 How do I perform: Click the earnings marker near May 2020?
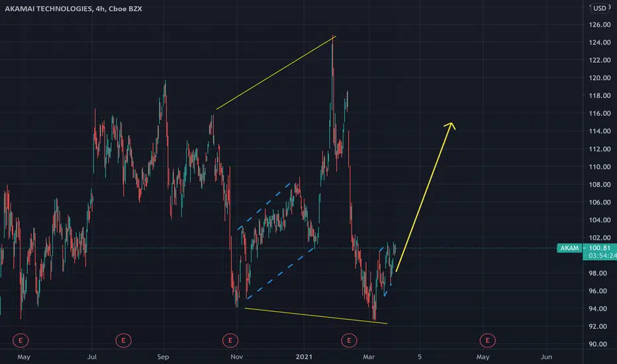coord(21,340)
